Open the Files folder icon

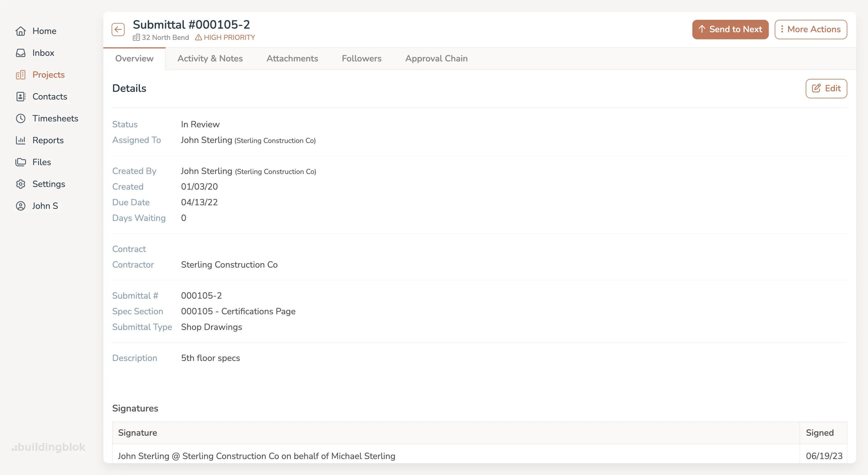pos(21,162)
